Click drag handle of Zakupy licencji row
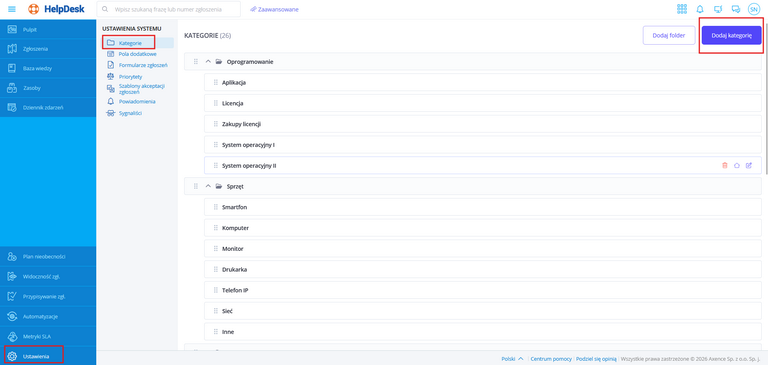Viewport: 768px width, 365px height. (216, 124)
